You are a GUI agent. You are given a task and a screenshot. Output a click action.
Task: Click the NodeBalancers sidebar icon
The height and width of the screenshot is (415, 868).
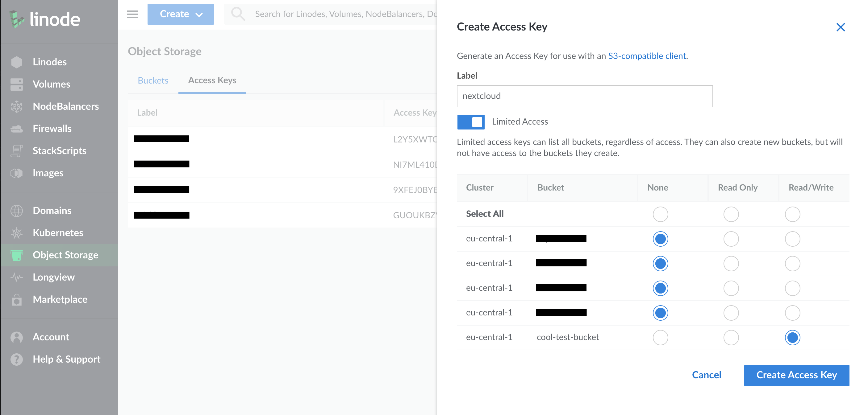click(x=16, y=106)
